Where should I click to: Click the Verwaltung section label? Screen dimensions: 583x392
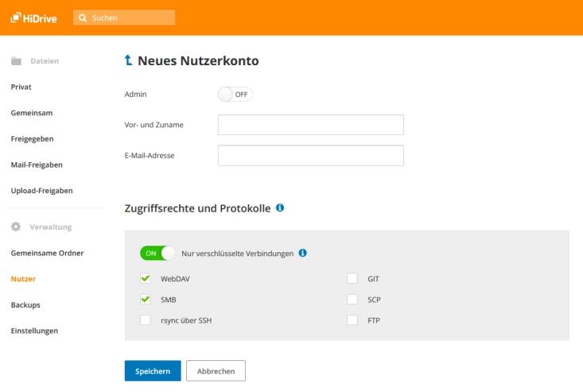click(x=51, y=227)
